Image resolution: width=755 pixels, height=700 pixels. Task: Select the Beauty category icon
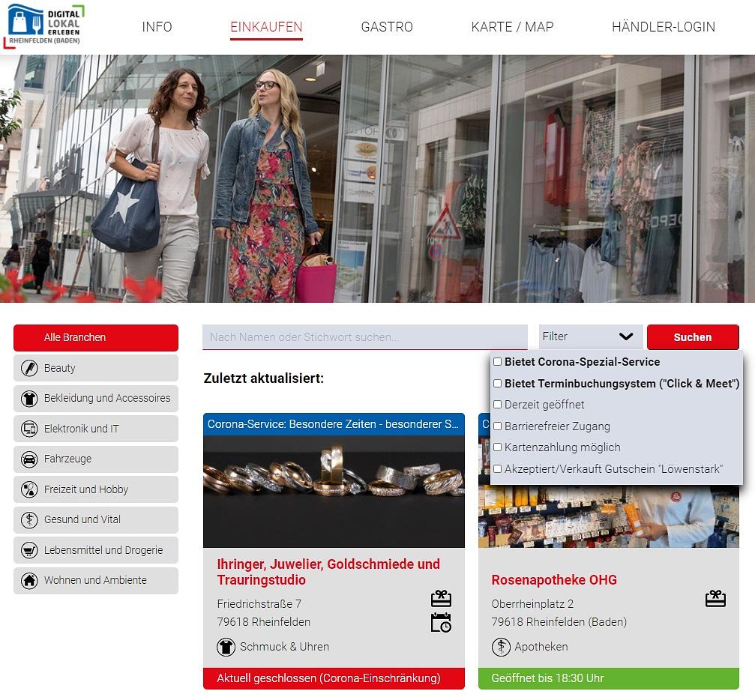(30, 368)
